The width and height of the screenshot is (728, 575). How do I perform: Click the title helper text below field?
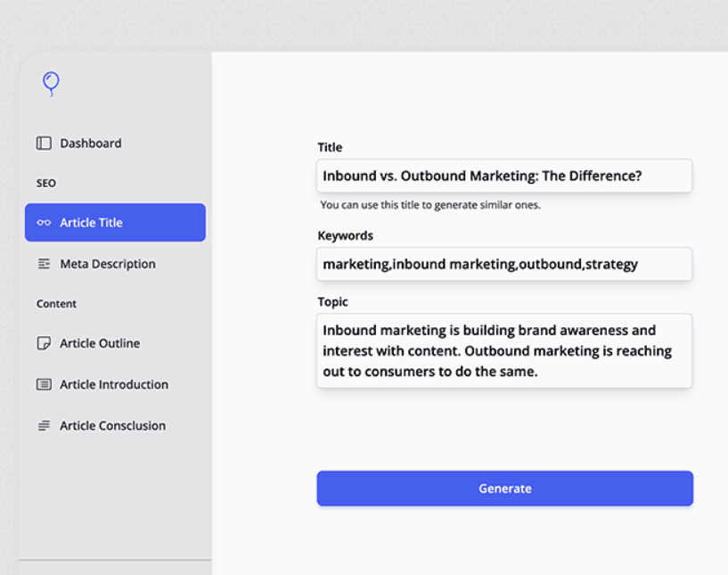click(430, 205)
